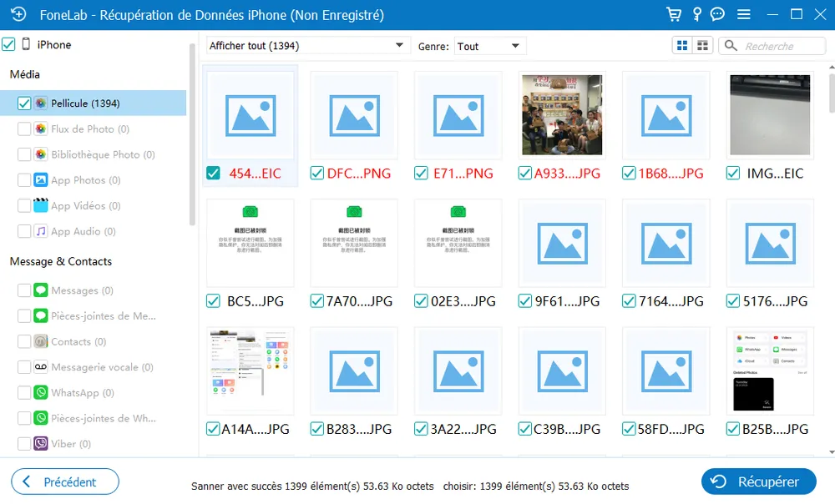Click the Flux de Photo icon
835x504 pixels.
pos(41,129)
